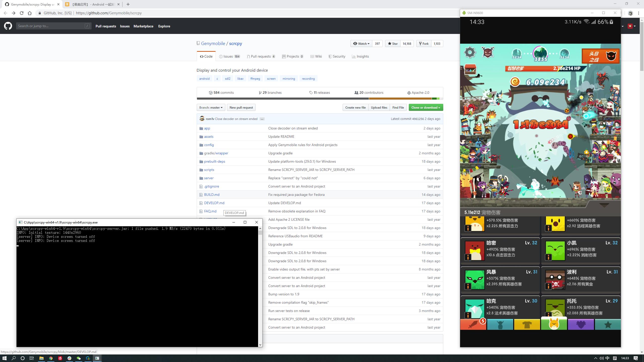Select the purple heart tab in game
This screenshot has width=644, height=362.
coord(581,325)
